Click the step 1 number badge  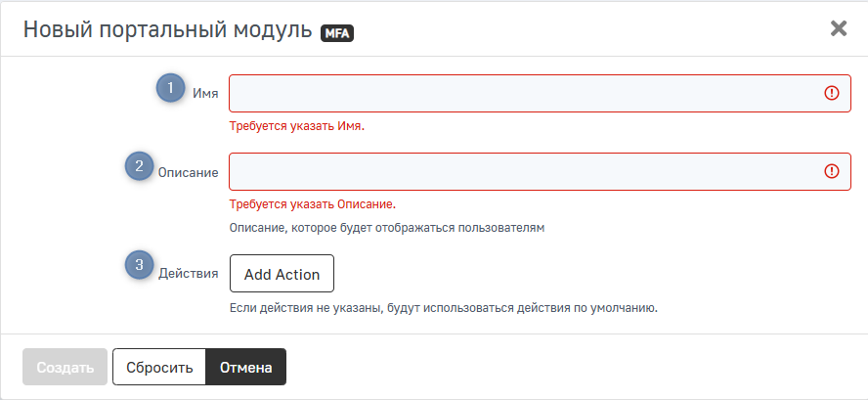click(x=171, y=88)
